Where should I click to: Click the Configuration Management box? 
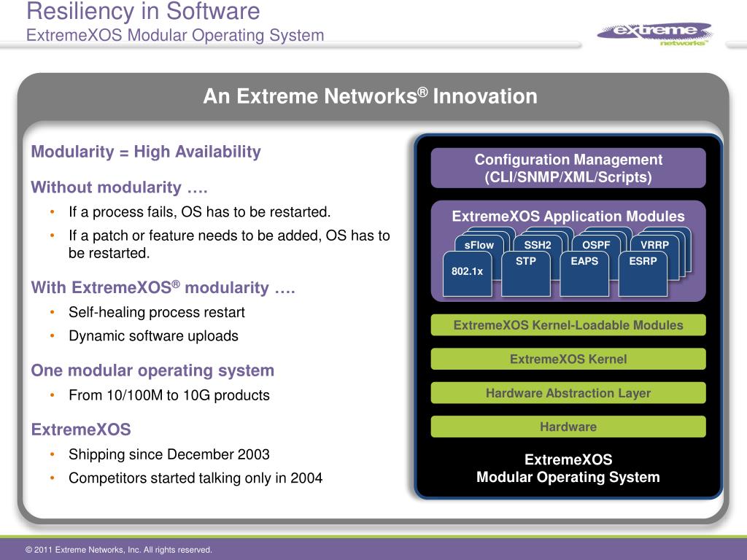[568, 168]
